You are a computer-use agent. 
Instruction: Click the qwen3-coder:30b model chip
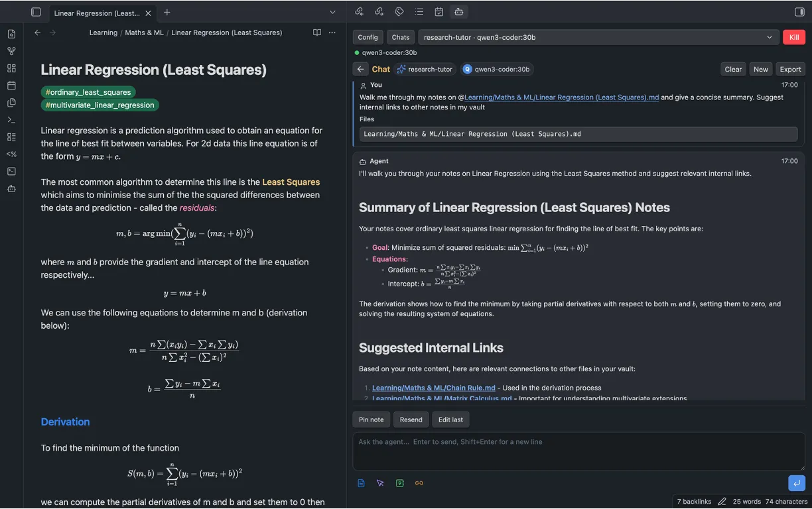coord(497,69)
